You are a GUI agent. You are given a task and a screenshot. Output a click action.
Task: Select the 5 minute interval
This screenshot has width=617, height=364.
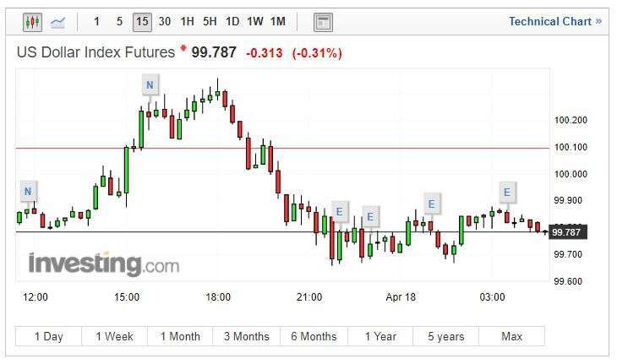tap(119, 22)
